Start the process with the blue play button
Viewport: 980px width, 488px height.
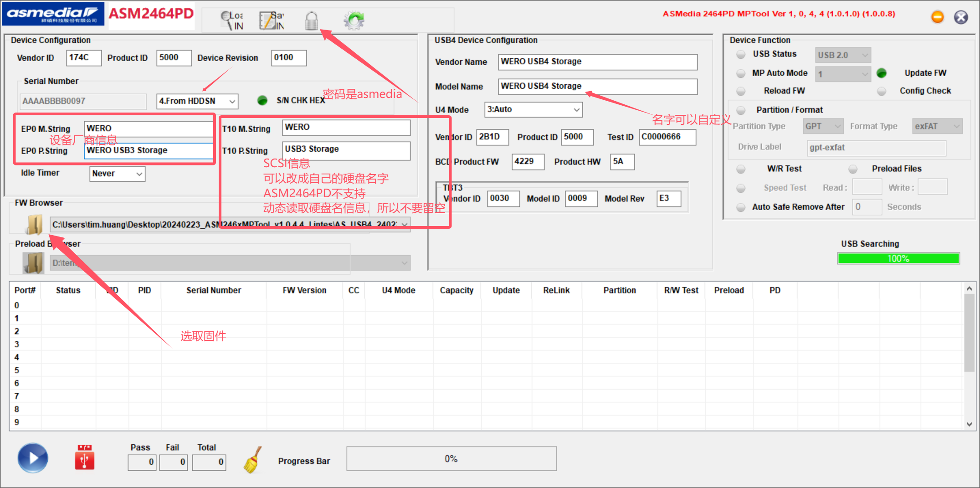33,458
